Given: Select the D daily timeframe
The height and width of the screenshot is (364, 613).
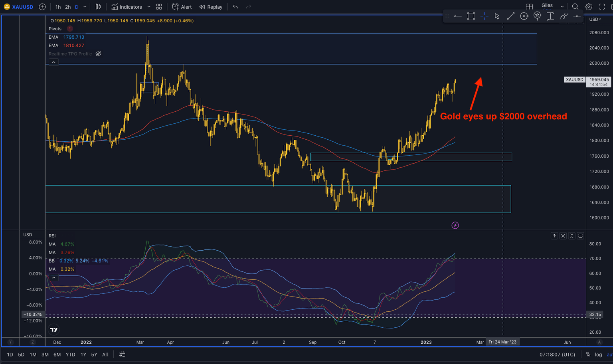Looking at the screenshot, I should [x=77, y=7].
